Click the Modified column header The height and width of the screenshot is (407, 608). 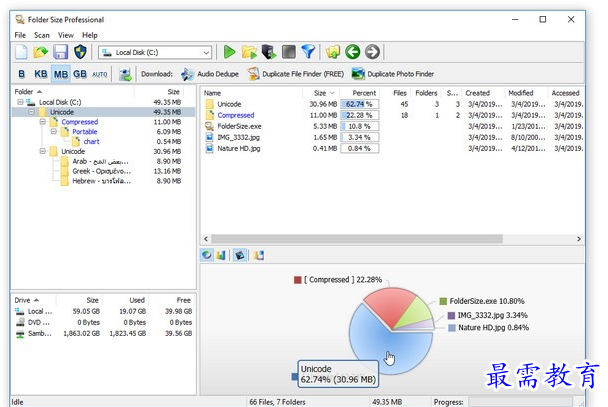(527, 93)
